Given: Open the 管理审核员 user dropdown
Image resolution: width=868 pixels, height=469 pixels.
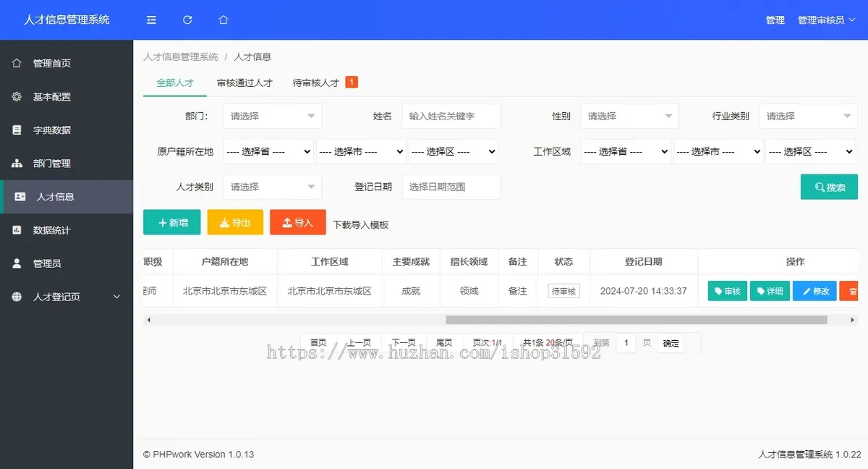Looking at the screenshot, I should 825,20.
